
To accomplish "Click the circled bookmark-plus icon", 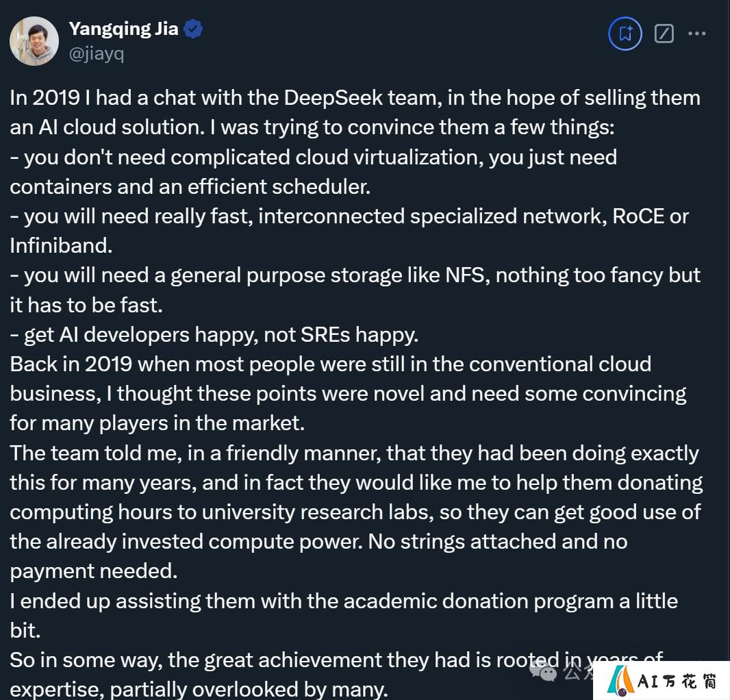I will coord(625,34).
